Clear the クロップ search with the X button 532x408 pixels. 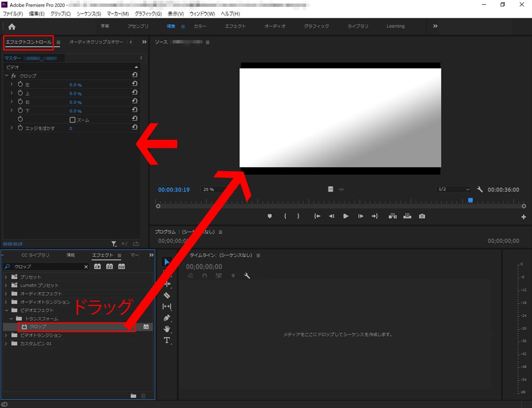(85, 266)
